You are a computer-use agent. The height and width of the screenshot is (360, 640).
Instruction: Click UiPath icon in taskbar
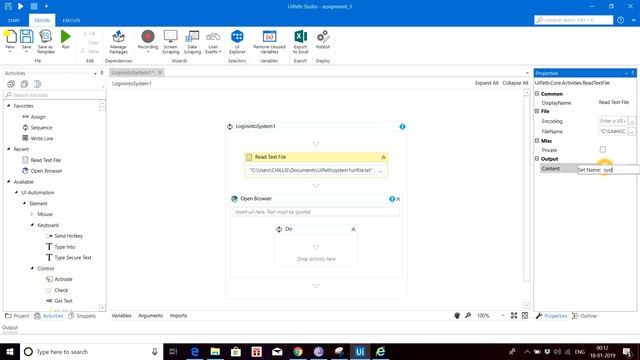pos(360,351)
